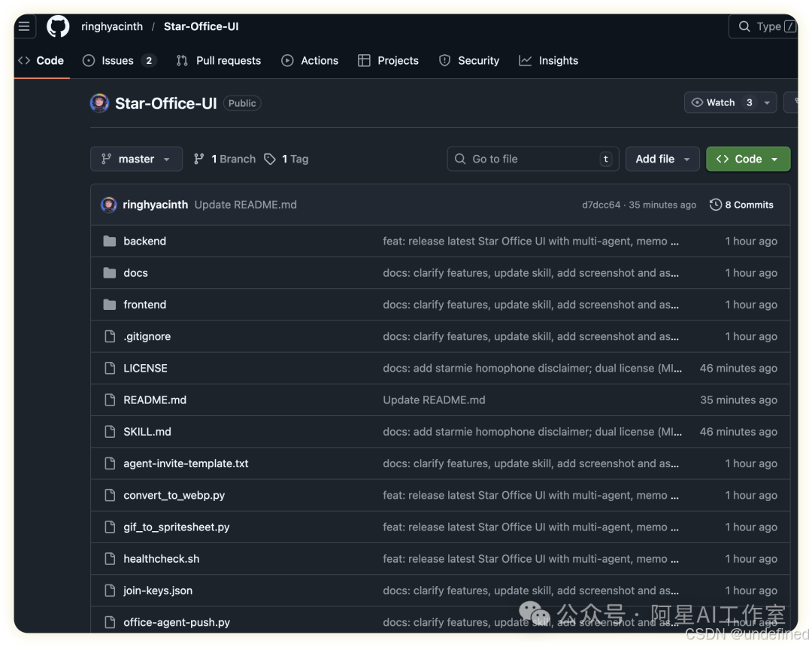
Task: Go to GitHub homepage via Octocat logo
Action: tap(58, 26)
